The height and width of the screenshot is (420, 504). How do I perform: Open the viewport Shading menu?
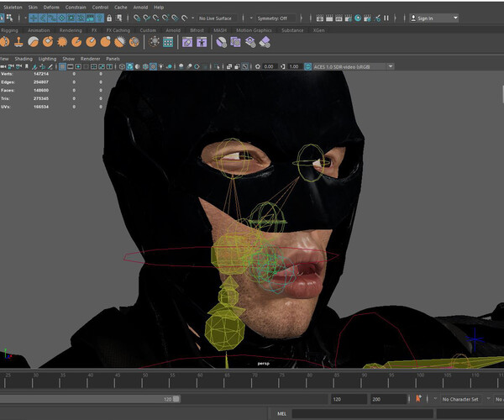coord(24,59)
